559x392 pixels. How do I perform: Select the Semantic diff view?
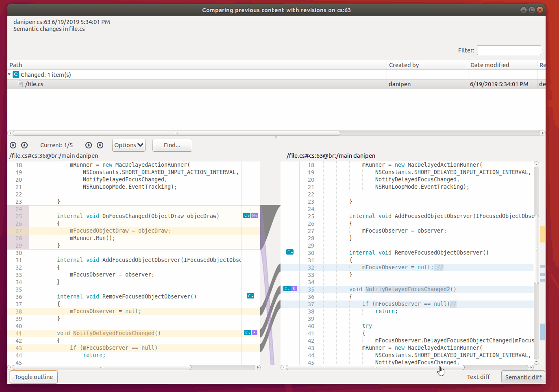click(x=523, y=377)
